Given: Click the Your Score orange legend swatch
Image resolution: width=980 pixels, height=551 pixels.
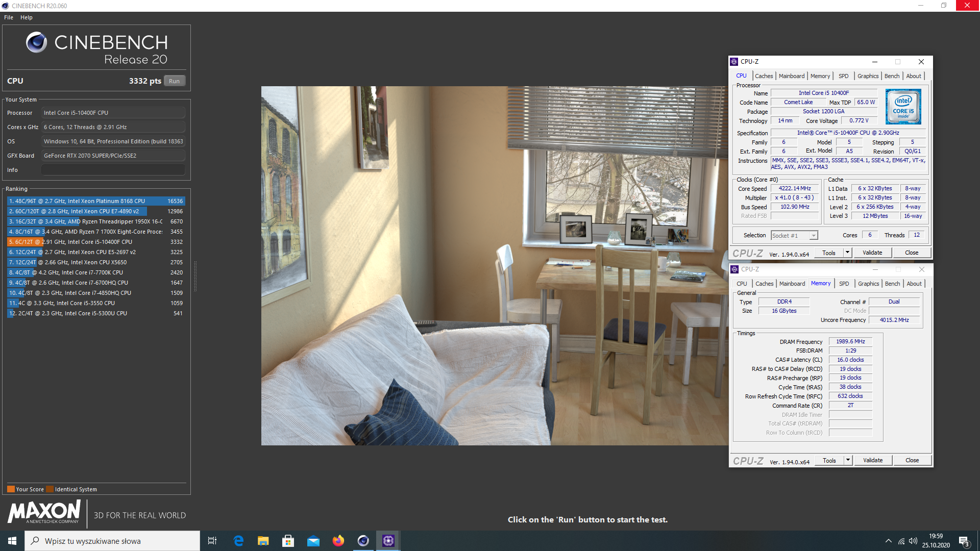Looking at the screenshot, I should (x=11, y=489).
